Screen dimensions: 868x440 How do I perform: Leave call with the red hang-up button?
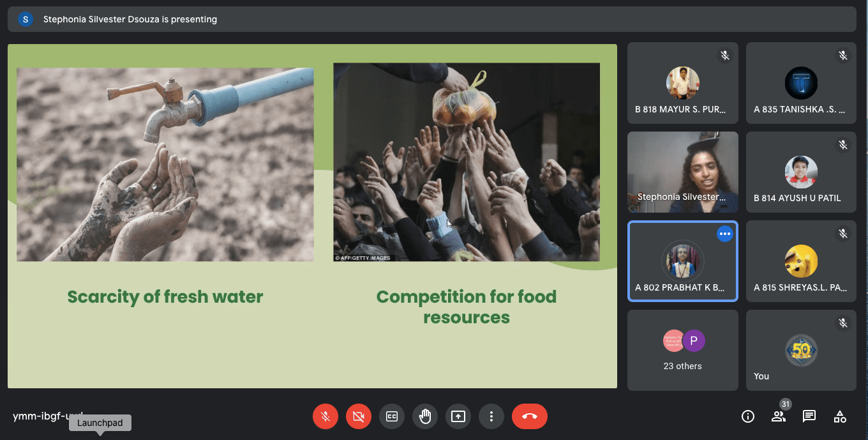click(530, 416)
